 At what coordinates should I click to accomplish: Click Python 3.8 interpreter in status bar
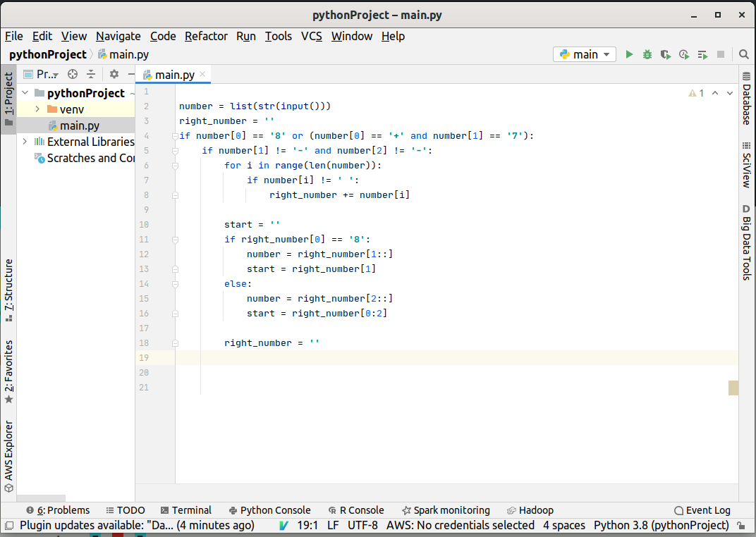tap(661, 525)
